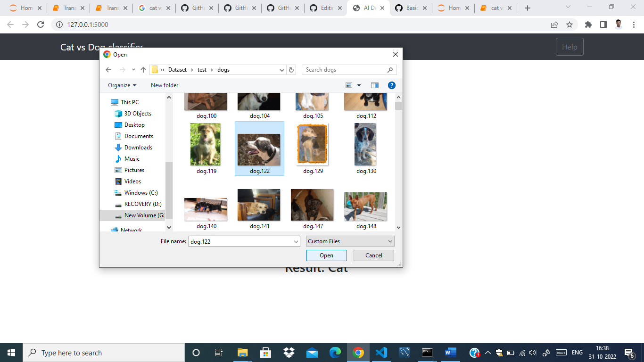Expand the change view options dropdown arrow

359,85
